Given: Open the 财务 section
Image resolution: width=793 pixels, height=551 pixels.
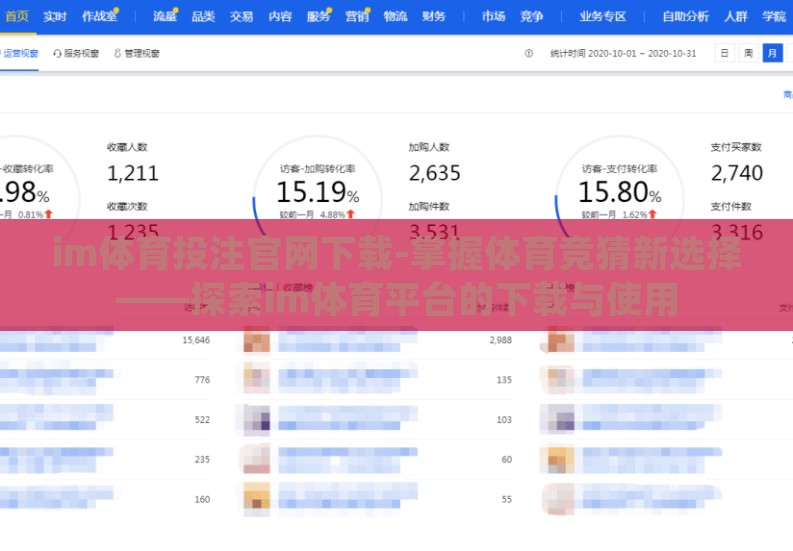Looking at the screenshot, I should pyautogui.click(x=434, y=16).
